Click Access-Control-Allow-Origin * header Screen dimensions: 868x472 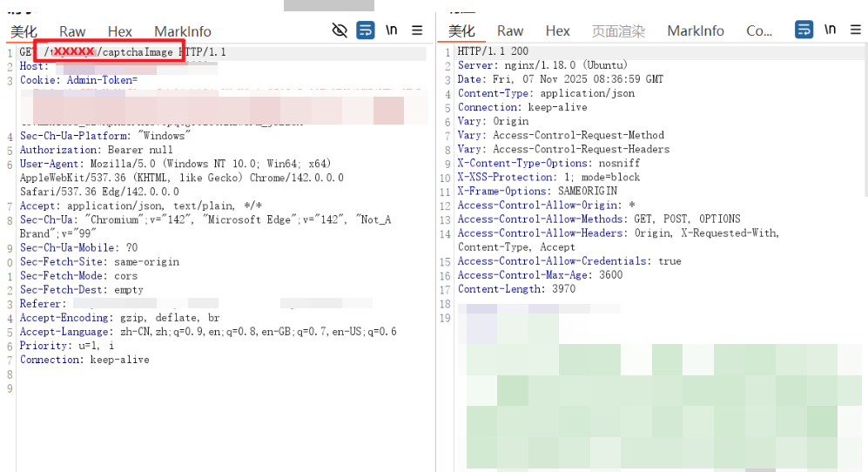[x=546, y=205]
